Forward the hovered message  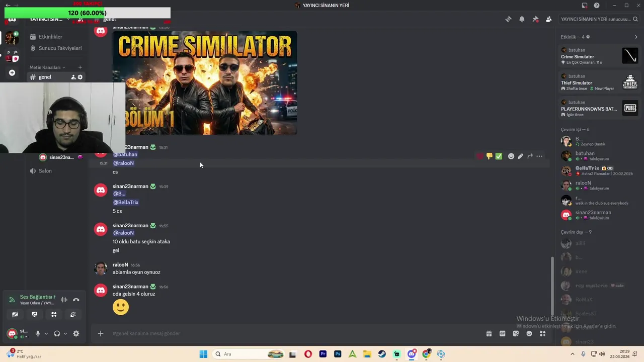(x=530, y=156)
